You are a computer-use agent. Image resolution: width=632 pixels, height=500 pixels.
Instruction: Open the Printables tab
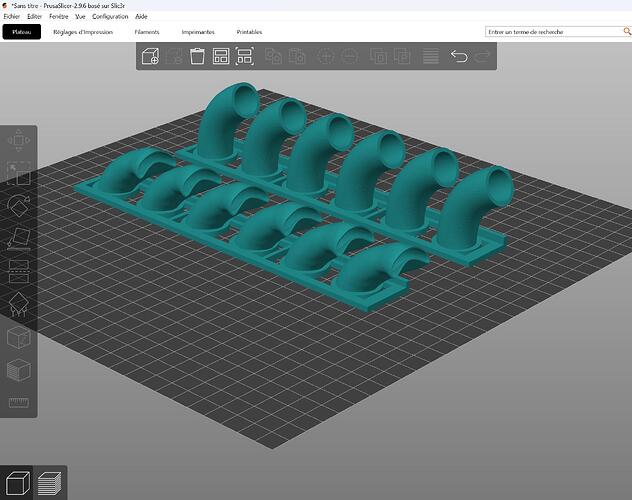click(249, 32)
